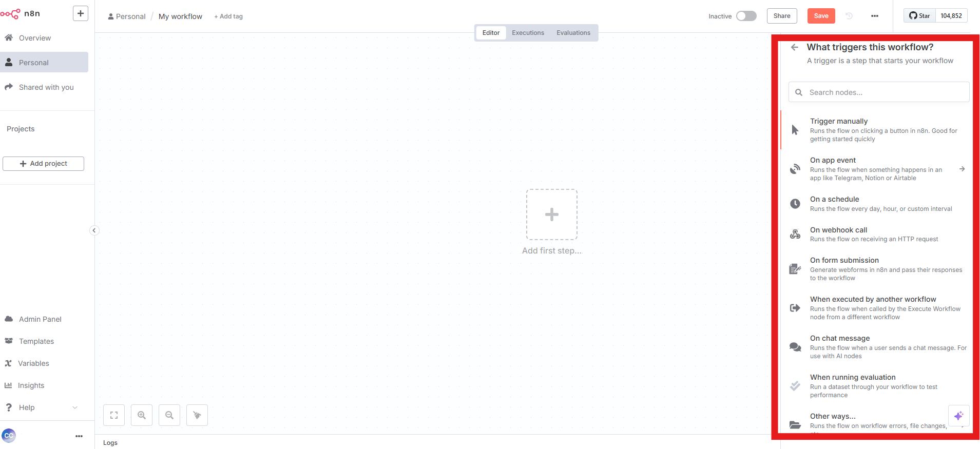
Task: Click the Add first step placeholder
Action: (552, 214)
